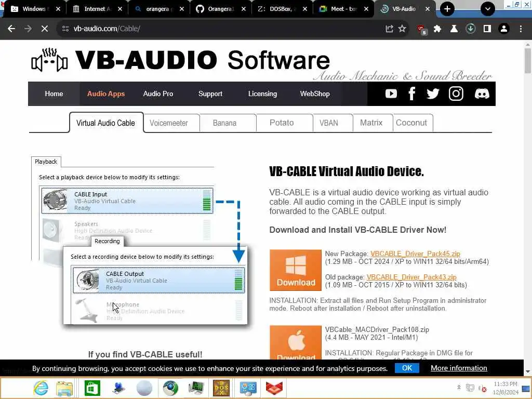
Task: Open the Home menu item
Action: tap(54, 94)
